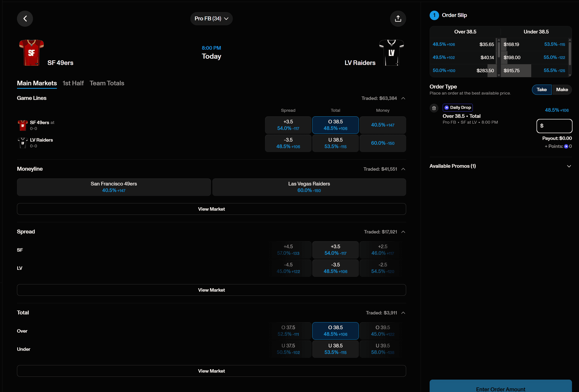The image size is (579, 392).
Task: Toggle O 38.5 total in Game Lines
Action: [x=336, y=125]
